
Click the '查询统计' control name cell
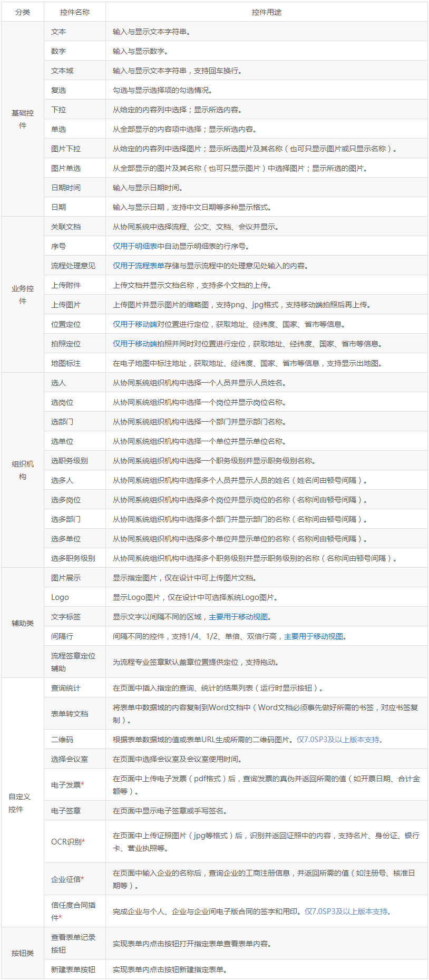coord(75,688)
